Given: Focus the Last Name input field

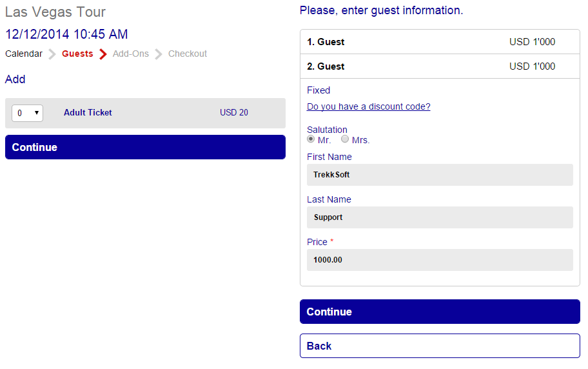Looking at the screenshot, I should 440,217.
